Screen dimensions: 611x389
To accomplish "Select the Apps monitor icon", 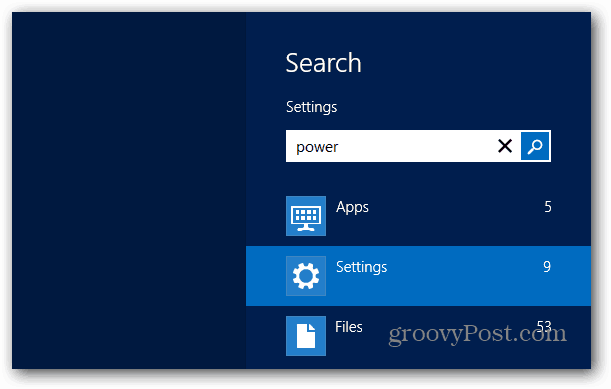I will 306,216.
